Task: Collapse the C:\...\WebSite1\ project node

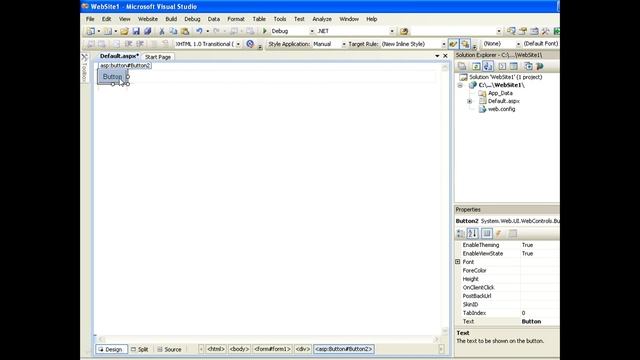Action: pos(460,85)
